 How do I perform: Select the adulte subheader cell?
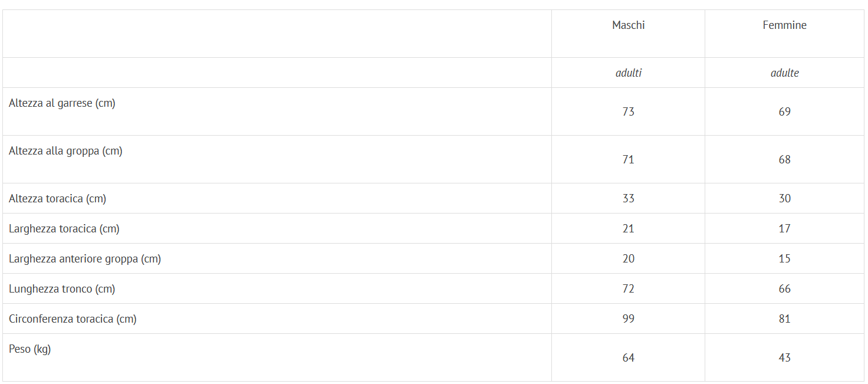784,73
